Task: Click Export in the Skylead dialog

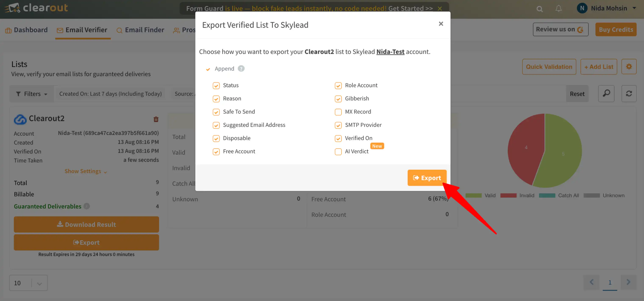Action: pos(427,178)
